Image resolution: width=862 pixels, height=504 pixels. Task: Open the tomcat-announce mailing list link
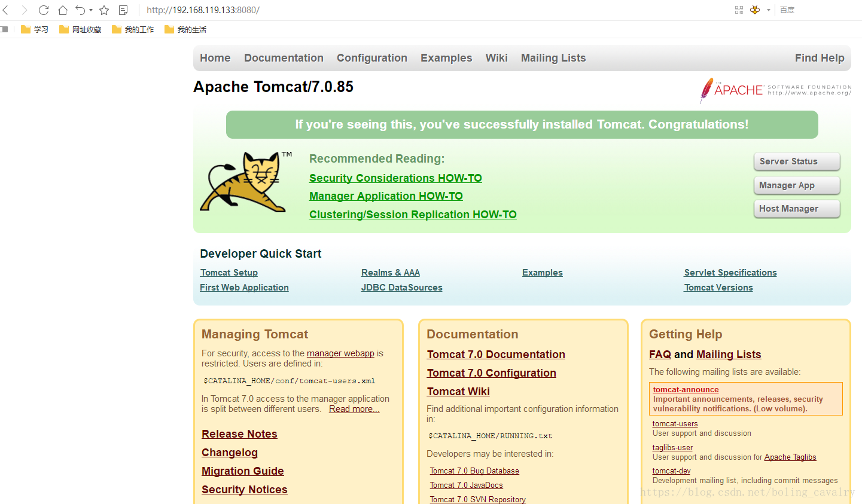click(x=686, y=389)
